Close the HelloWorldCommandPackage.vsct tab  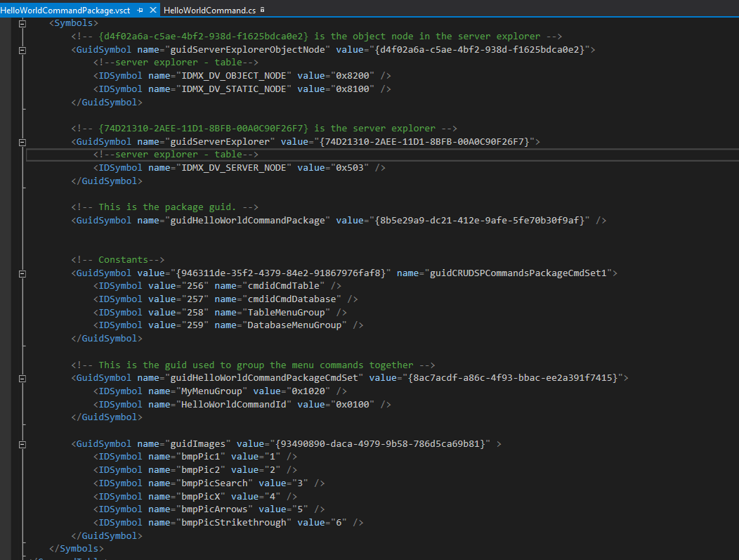(153, 11)
